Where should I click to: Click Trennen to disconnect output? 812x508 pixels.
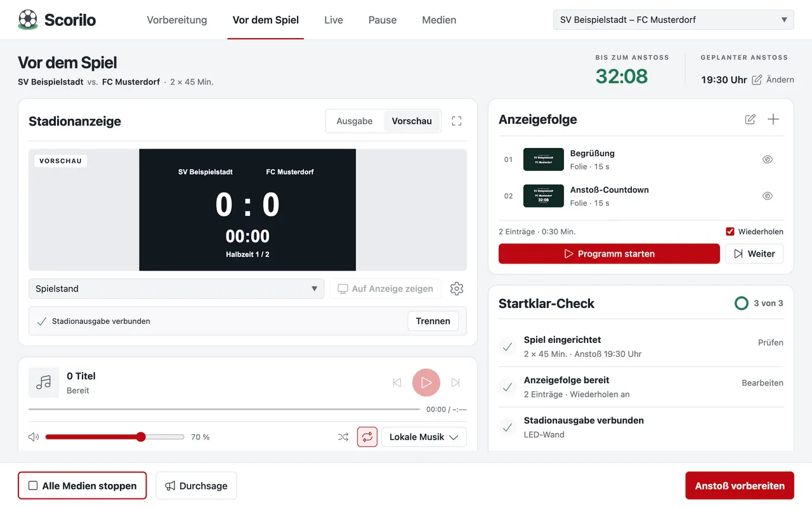(x=433, y=321)
